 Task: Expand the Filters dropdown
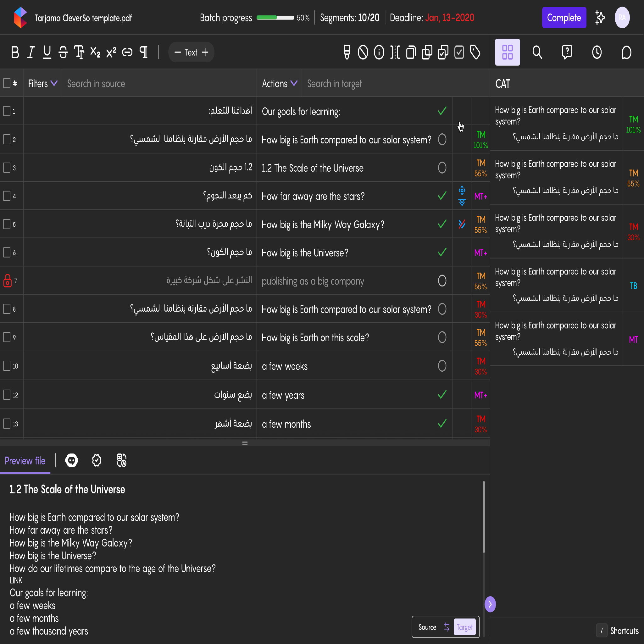tap(43, 83)
